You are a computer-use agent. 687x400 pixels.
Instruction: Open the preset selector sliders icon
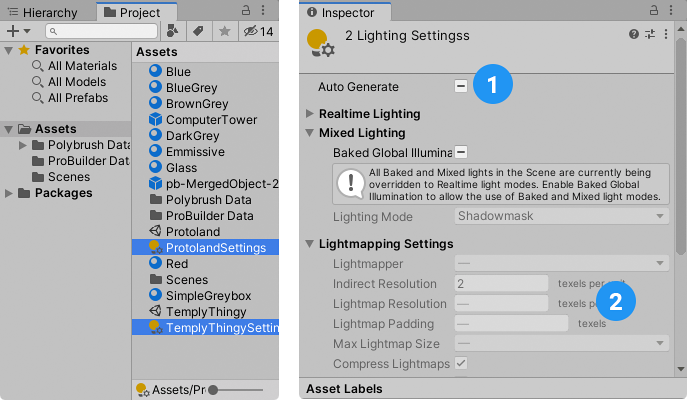(649, 33)
